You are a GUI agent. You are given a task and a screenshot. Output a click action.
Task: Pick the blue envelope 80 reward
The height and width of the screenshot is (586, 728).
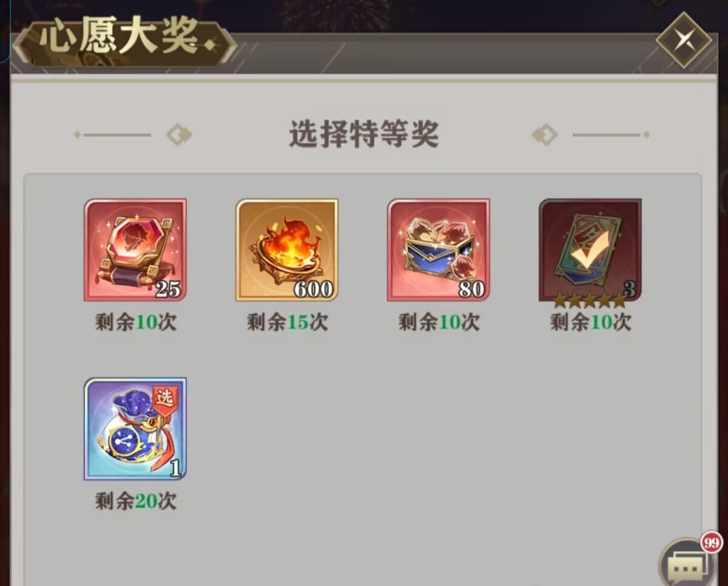439,250
